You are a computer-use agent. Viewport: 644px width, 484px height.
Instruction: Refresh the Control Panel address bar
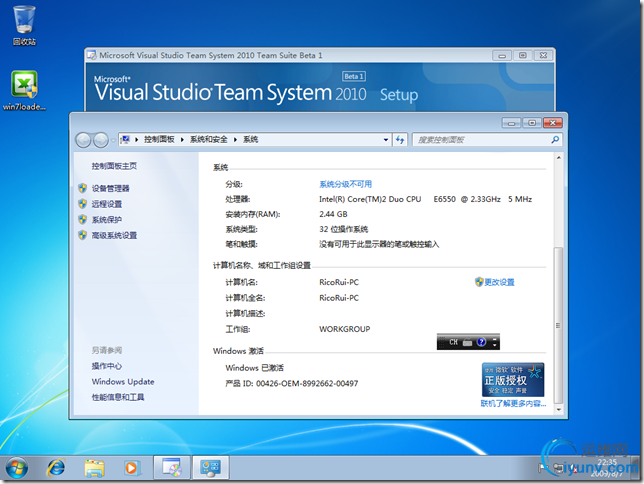pyautogui.click(x=400, y=140)
